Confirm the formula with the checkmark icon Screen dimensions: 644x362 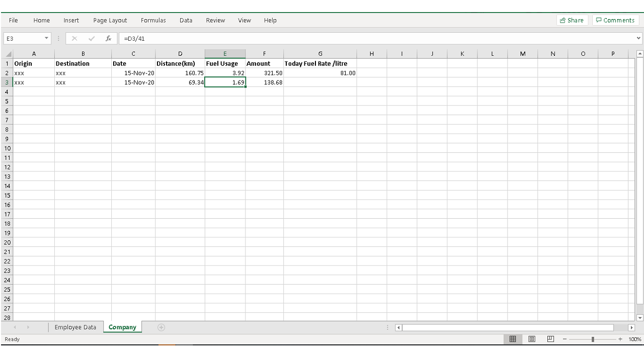[x=92, y=38]
